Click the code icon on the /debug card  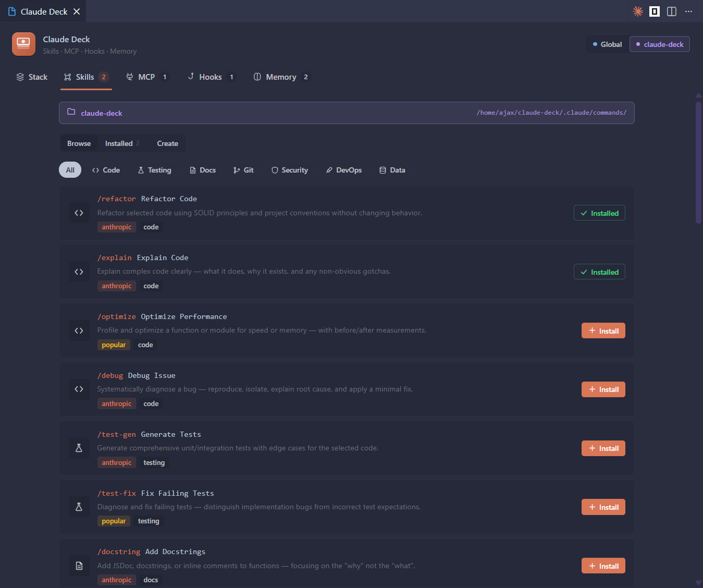tap(79, 389)
